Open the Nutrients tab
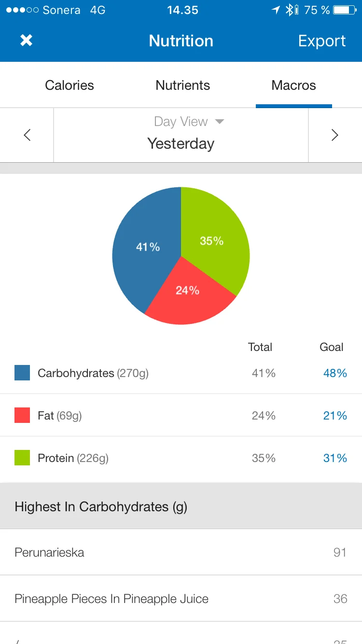 tap(182, 85)
